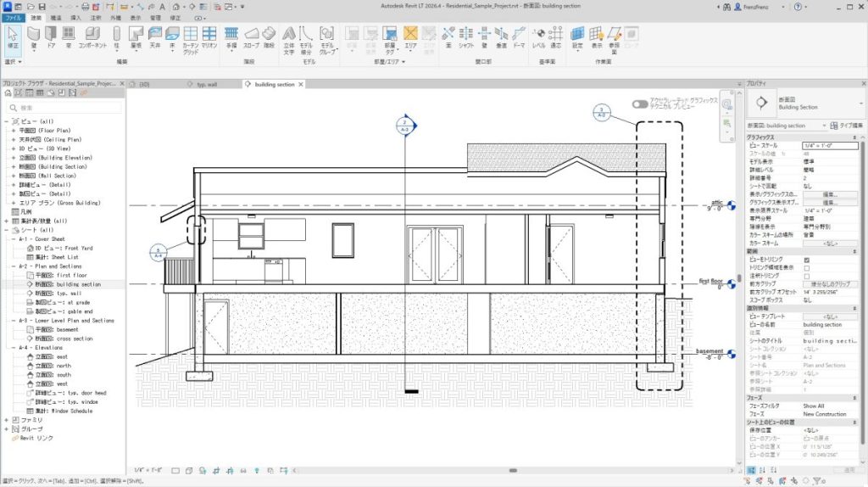This screenshot has height=487, width=868.
Task: Toggle the Accelerated Graphics tech preview switch
Action: click(641, 104)
